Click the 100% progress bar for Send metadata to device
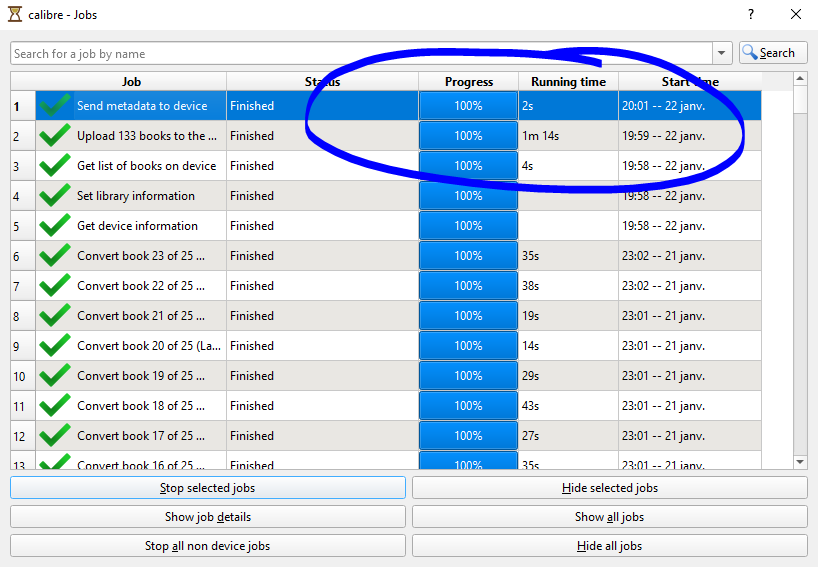818x567 pixels. pos(468,105)
